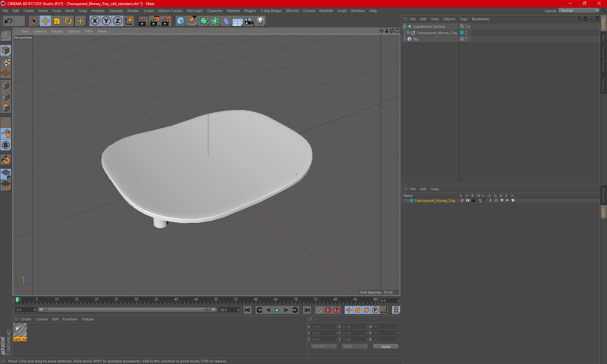Toggle Snap enable S icon
Viewport: 607px width, 364px height.
pos(6,145)
